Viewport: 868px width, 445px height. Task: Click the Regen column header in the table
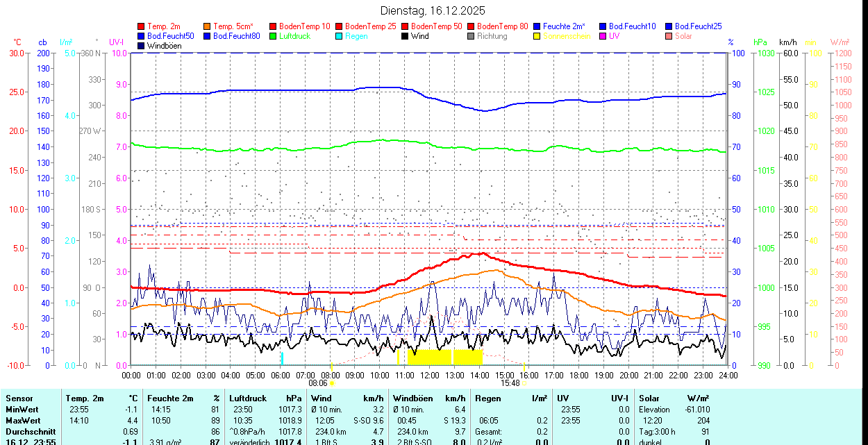point(487,398)
